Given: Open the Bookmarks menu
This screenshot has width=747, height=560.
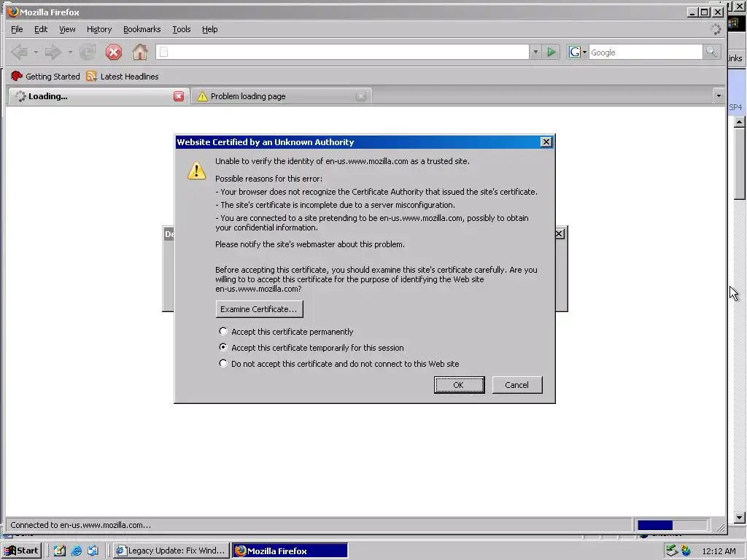Looking at the screenshot, I should [142, 29].
